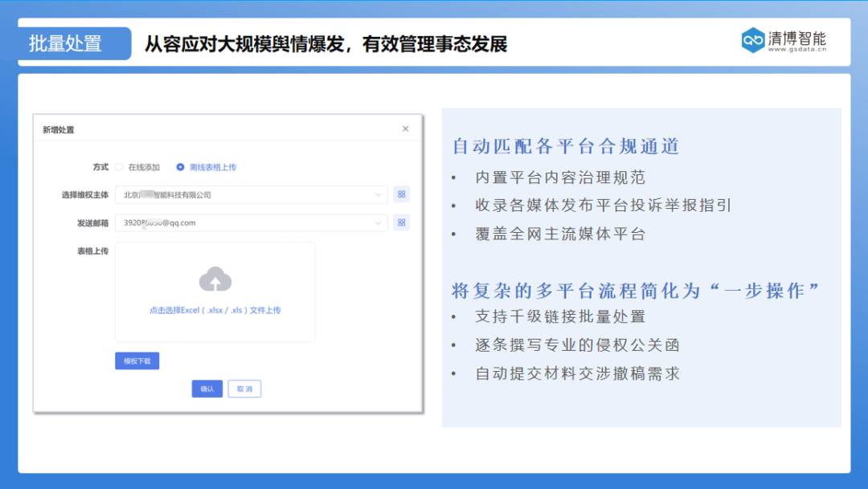The width and height of the screenshot is (868, 489).
Task: Close the 新增处置 dialog with the X
Action: [405, 129]
